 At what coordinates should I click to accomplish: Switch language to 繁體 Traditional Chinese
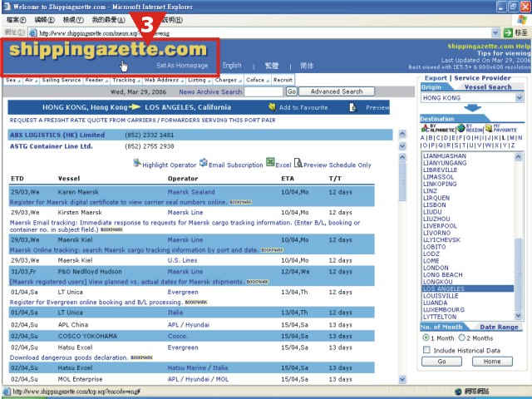(272, 66)
